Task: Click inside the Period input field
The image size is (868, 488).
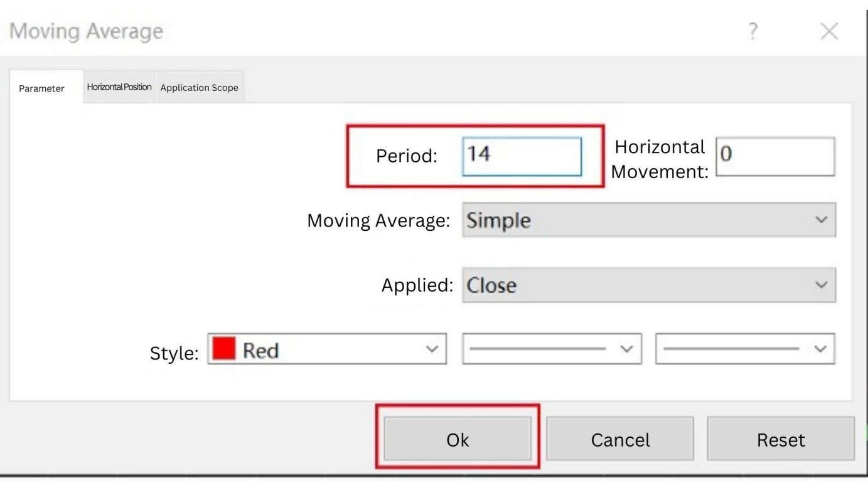Action: (521, 156)
